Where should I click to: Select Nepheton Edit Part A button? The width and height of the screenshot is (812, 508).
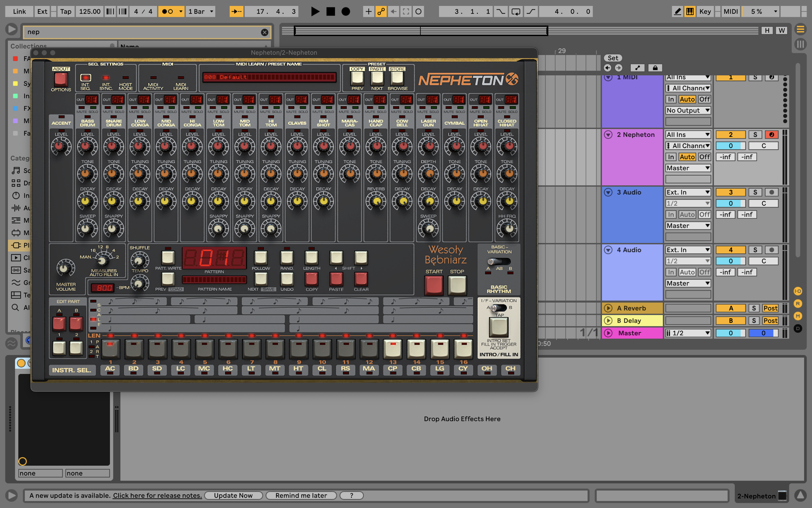pyautogui.click(x=59, y=323)
